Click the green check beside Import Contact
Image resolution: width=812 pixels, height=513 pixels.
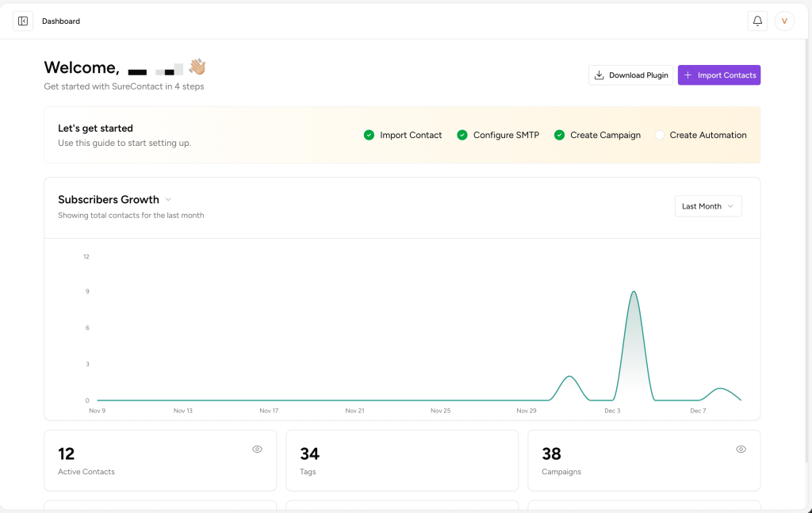pos(369,135)
